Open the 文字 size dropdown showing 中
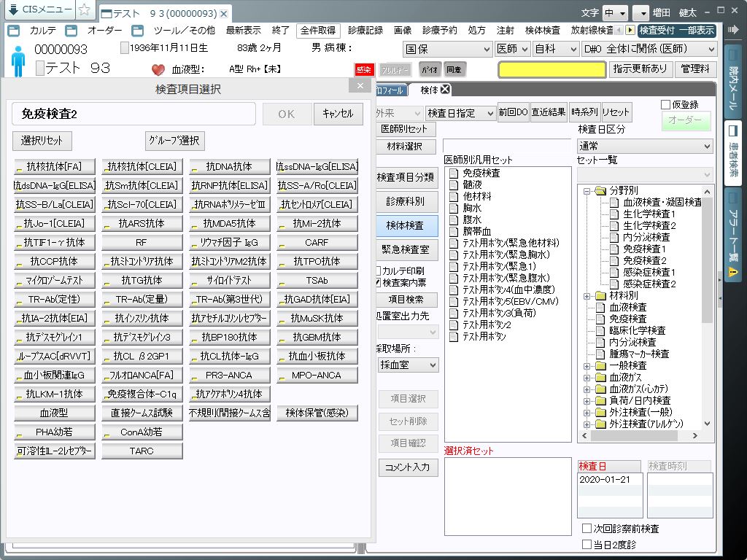Image resolution: width=747 pixels, height=560 pixels. pos(616,13)
